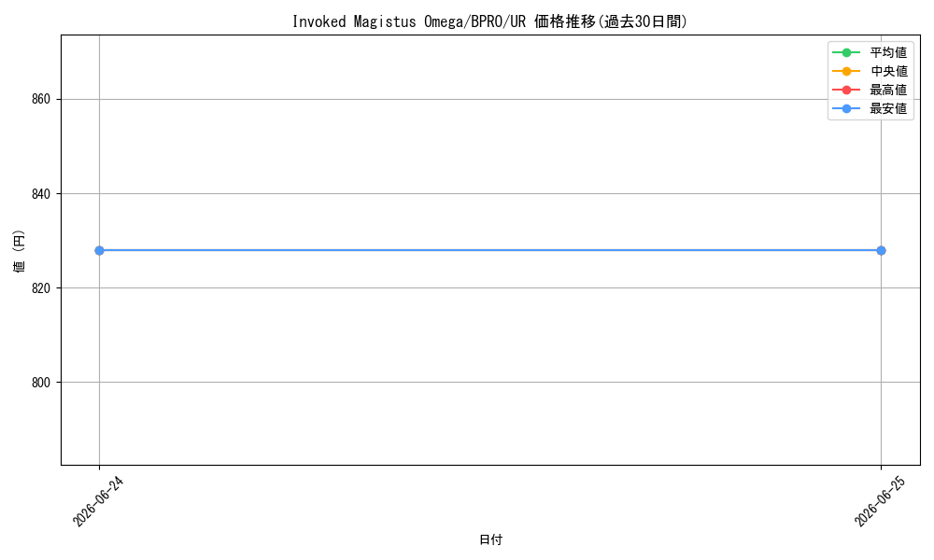
Task: Click the red 最高値 legend marker
Action: coord(846,90)
